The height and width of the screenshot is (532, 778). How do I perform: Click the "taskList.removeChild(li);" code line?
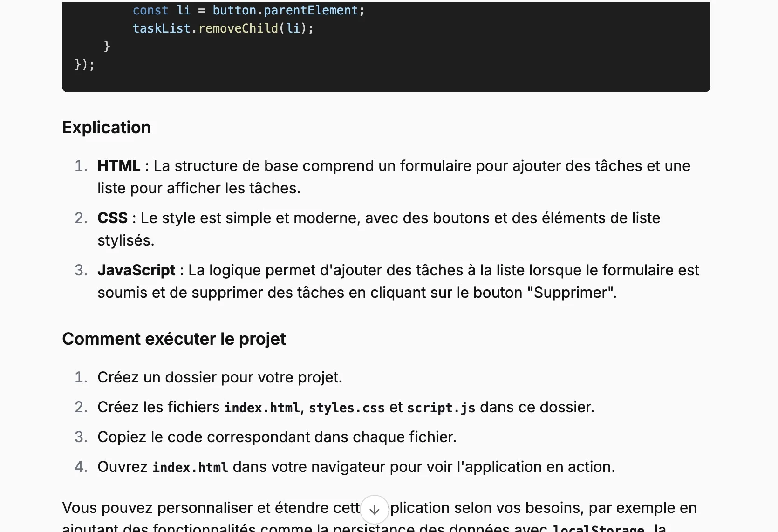tap(223, 28)
